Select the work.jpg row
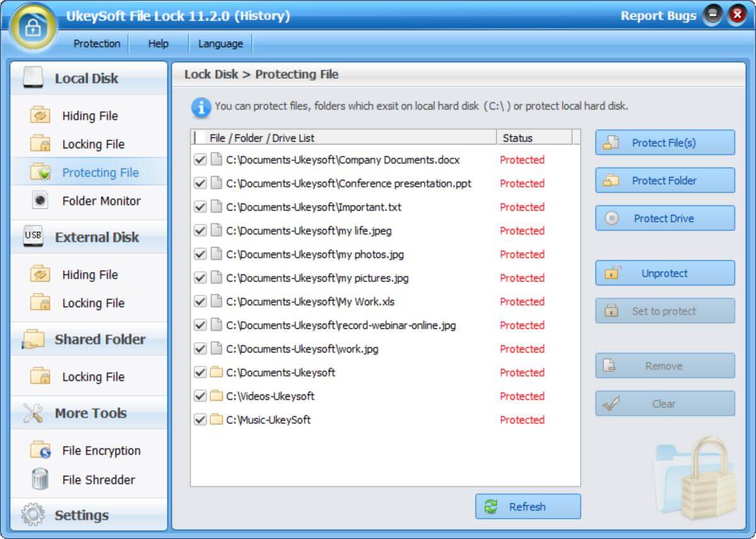 tap(385, 349)
